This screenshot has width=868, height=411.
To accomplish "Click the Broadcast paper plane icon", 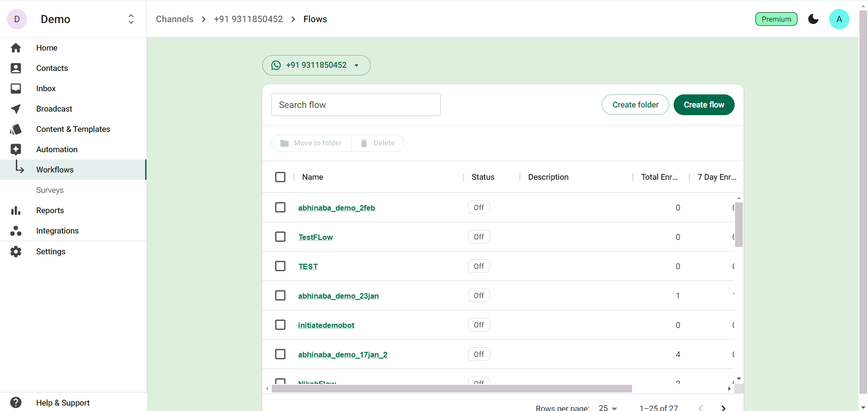I will click(x=16, y=109).
